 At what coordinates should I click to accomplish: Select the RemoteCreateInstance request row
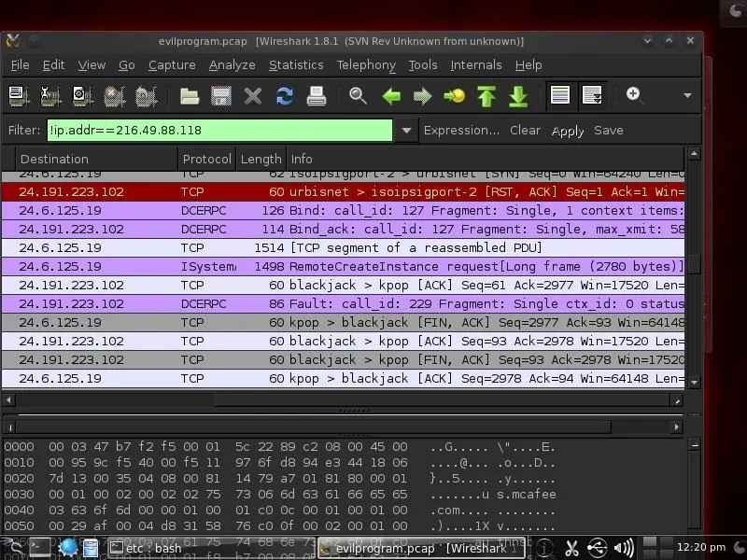point(343,266)
